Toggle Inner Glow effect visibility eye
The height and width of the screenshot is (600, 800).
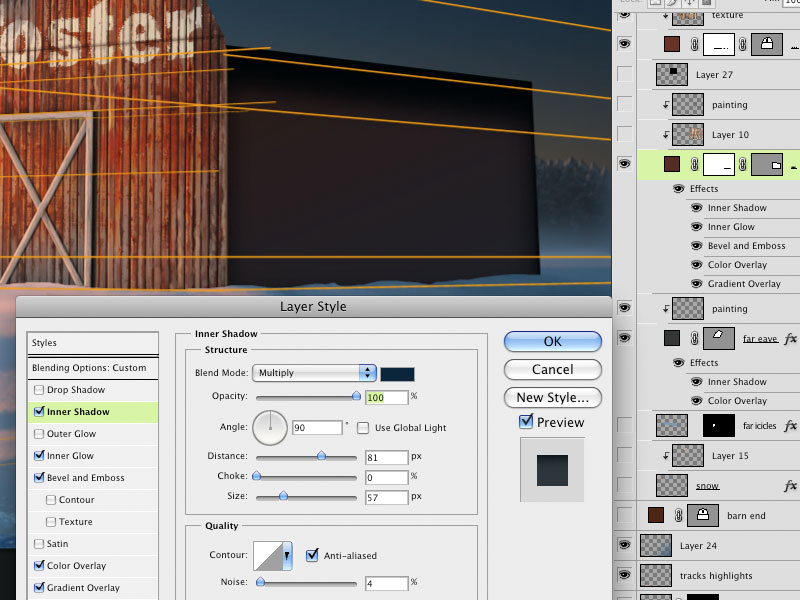tap(696, 227)
